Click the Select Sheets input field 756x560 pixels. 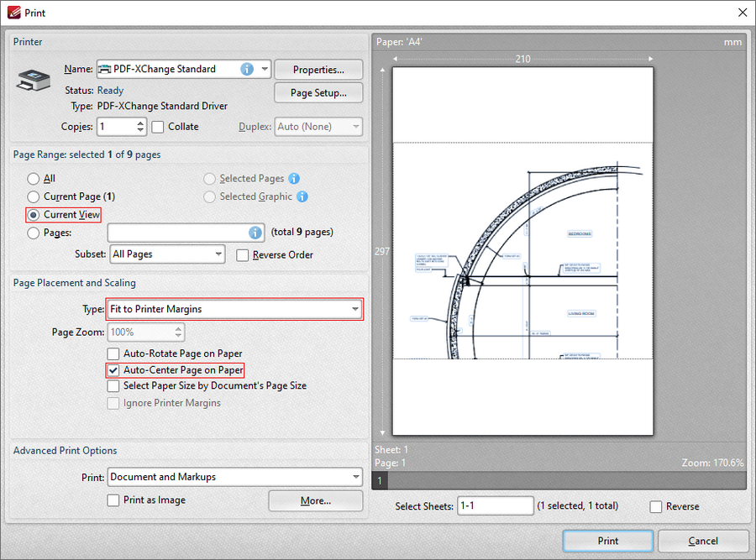[x=495, y=505]
